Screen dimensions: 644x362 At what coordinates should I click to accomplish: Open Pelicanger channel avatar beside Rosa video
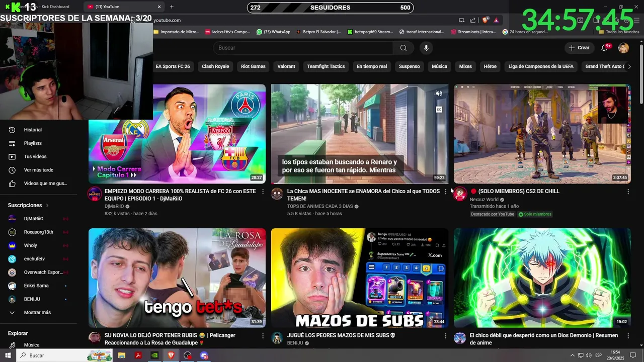coord(95,337)
